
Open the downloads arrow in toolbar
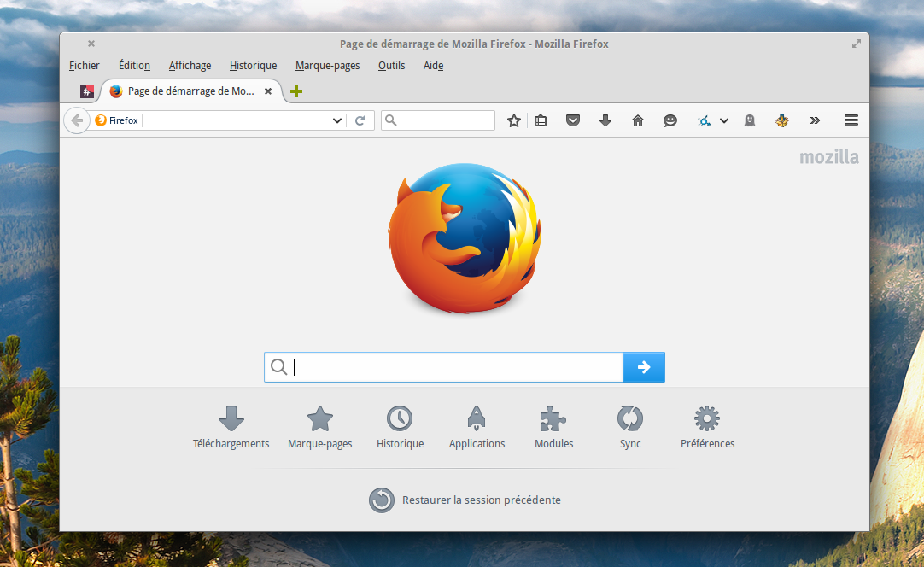coord(605,120)
